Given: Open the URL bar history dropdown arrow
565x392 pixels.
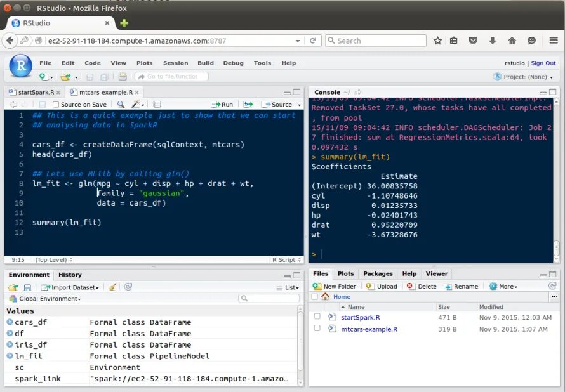Looking at the screenshot, I should coord(298,41).
